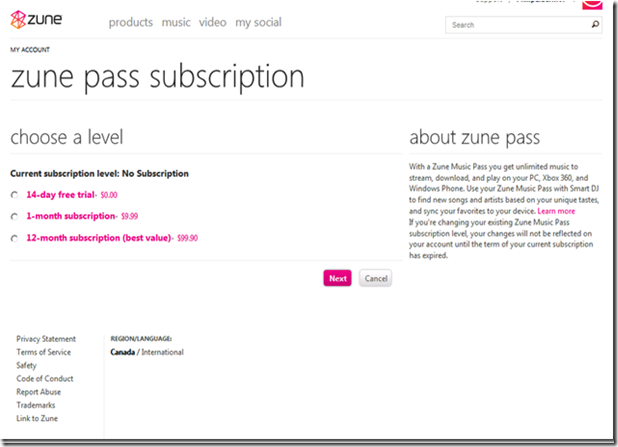Click the Zune logo icon
This screenshot has width=618, height=447.
(19, 23)
